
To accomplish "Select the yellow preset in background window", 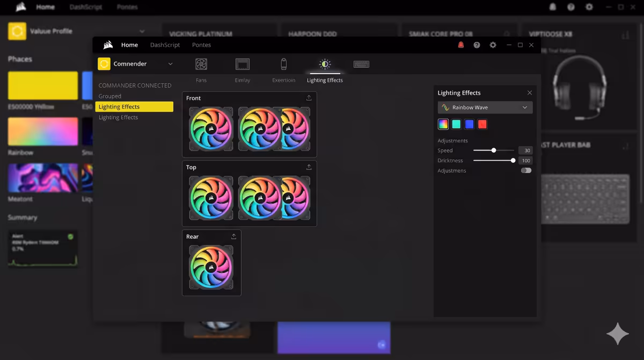I will tap(43, 85).
